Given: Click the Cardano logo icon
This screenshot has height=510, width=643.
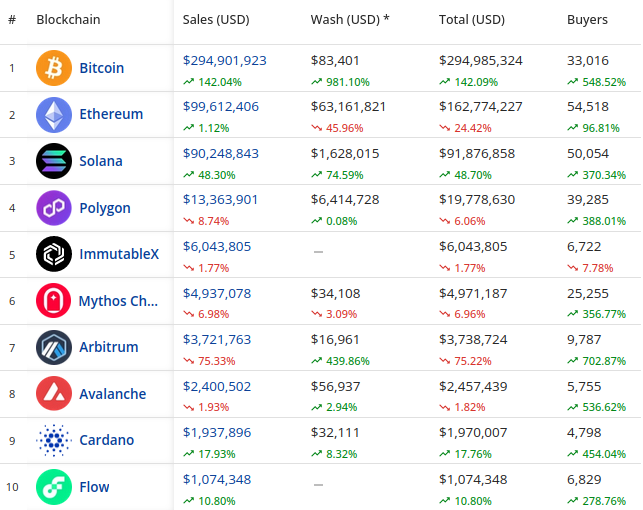Looking at the screenshot, I should 54,440.
